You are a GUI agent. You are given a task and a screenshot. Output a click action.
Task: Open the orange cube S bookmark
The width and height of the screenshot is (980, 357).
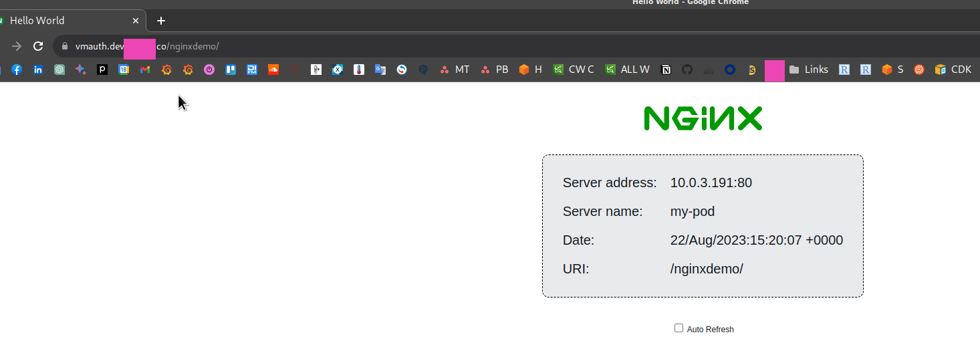click(x=892, y=70)
